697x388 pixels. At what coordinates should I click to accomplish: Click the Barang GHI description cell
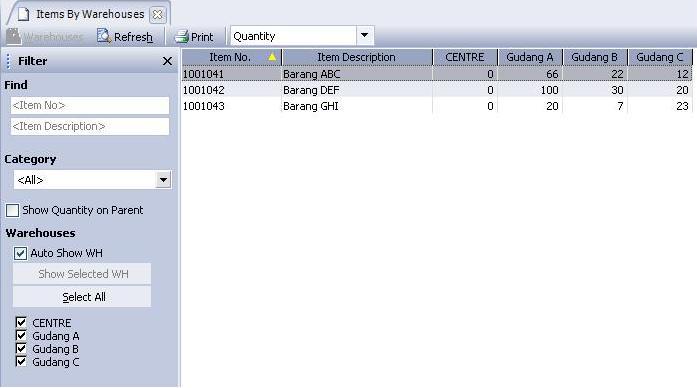[x=357, y=106]
